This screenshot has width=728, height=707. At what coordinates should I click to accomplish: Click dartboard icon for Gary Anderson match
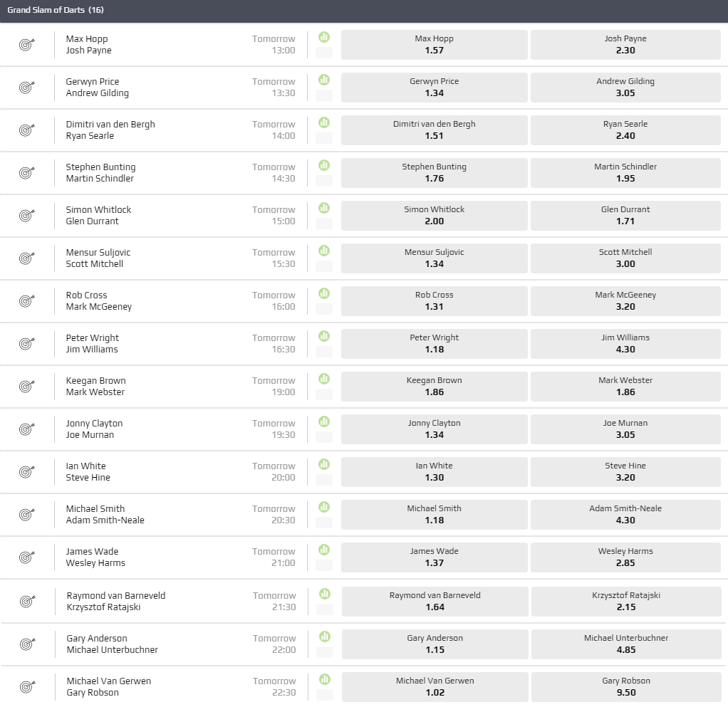pos(27,644)
